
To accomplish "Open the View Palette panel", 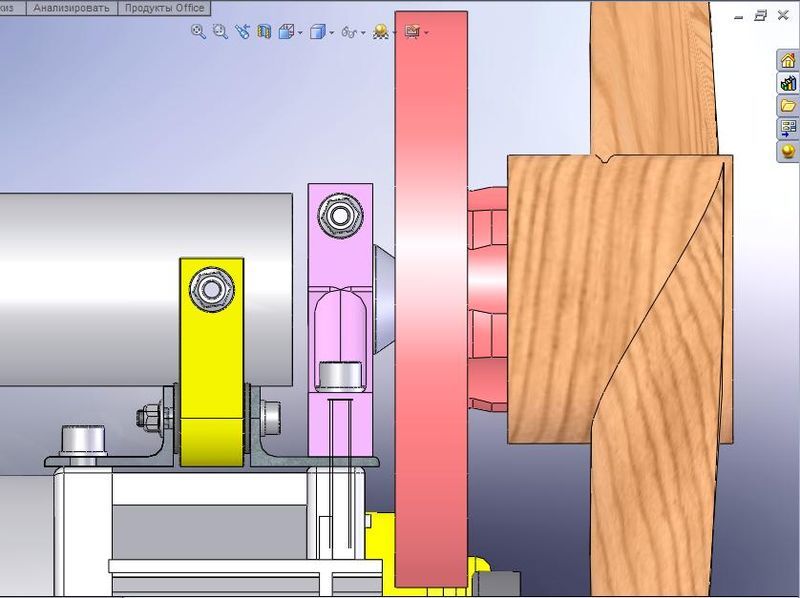I will [788, 129].
